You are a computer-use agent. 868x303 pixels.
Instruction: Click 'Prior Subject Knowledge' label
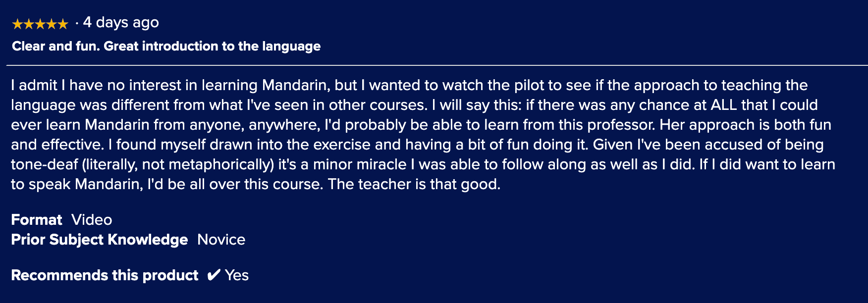tap(100, 240)
